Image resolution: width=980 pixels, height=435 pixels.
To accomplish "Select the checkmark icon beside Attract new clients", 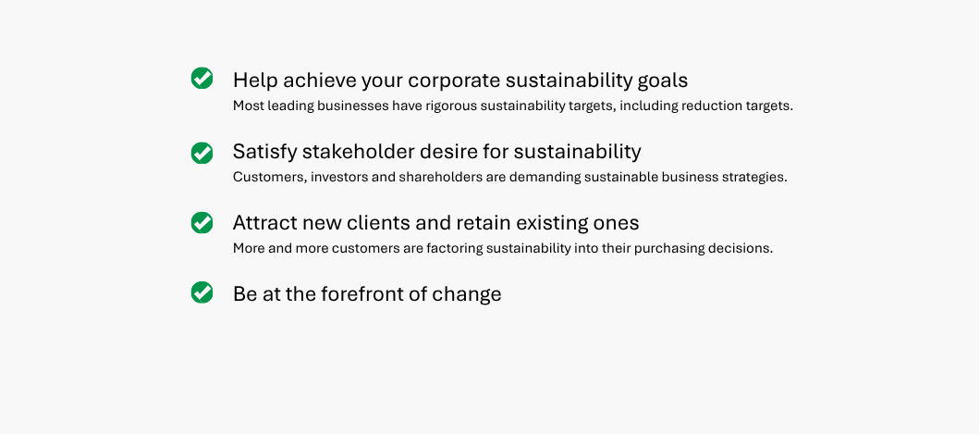I will click(x=202, y=222).
